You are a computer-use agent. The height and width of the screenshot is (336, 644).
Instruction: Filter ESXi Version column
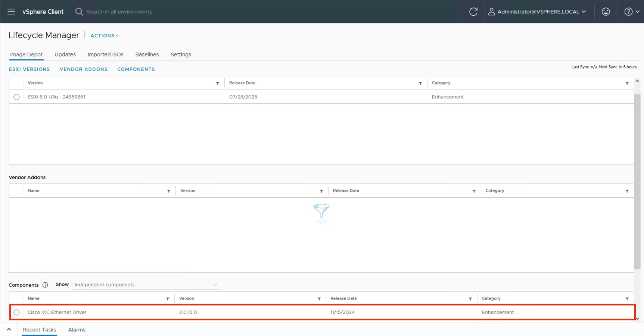(218, 83)
